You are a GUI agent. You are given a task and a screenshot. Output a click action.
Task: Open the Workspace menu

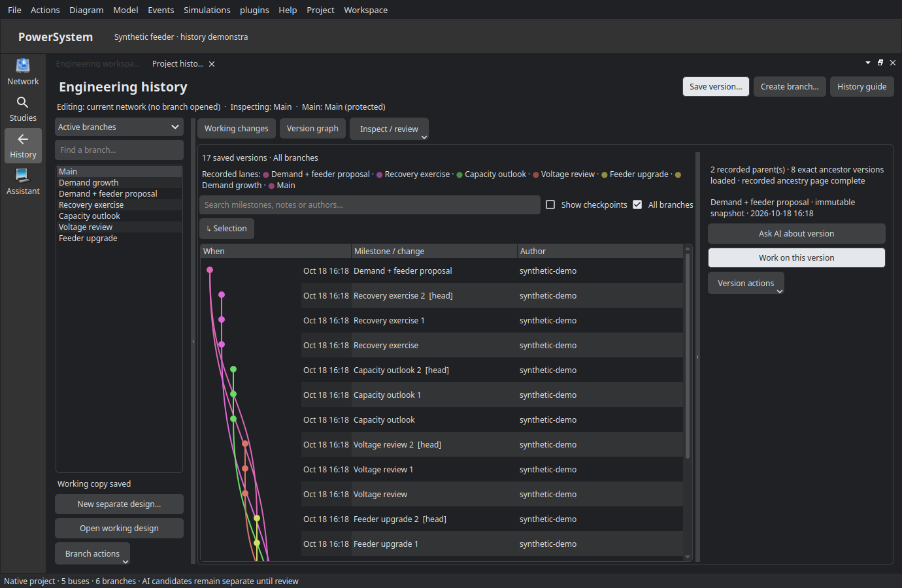pyautogui.click(x=366, y=10)
